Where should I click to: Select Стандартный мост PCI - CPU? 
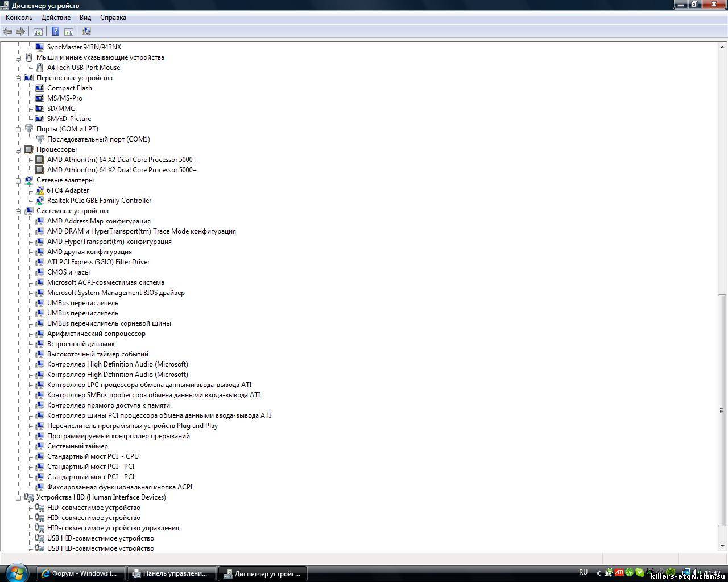coord(93,456)
